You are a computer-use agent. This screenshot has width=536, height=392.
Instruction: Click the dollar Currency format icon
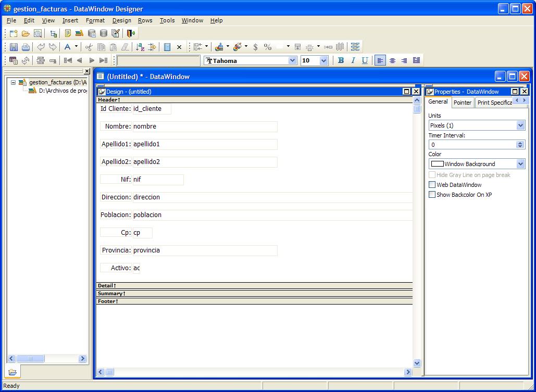tap(255, 47)
